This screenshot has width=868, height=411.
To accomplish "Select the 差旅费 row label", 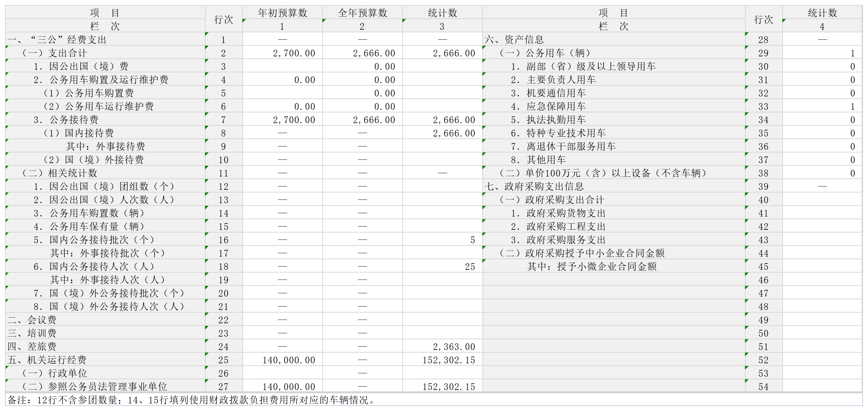I will [32, 346].
